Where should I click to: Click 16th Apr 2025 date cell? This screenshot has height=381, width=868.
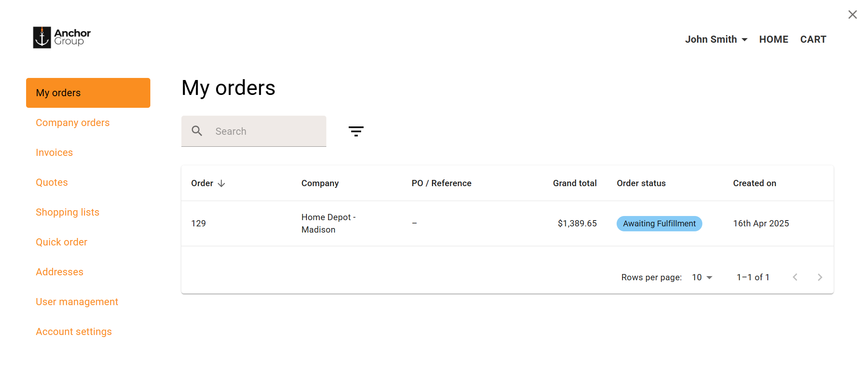coord(761,223)
